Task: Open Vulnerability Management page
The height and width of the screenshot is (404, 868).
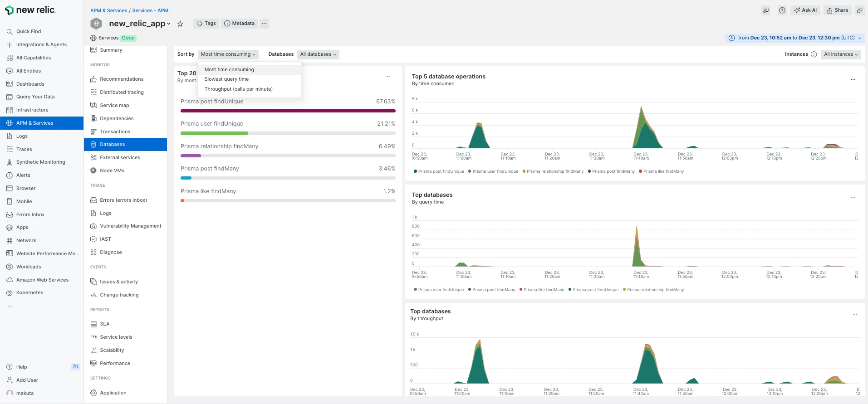Action: point(130,226)
